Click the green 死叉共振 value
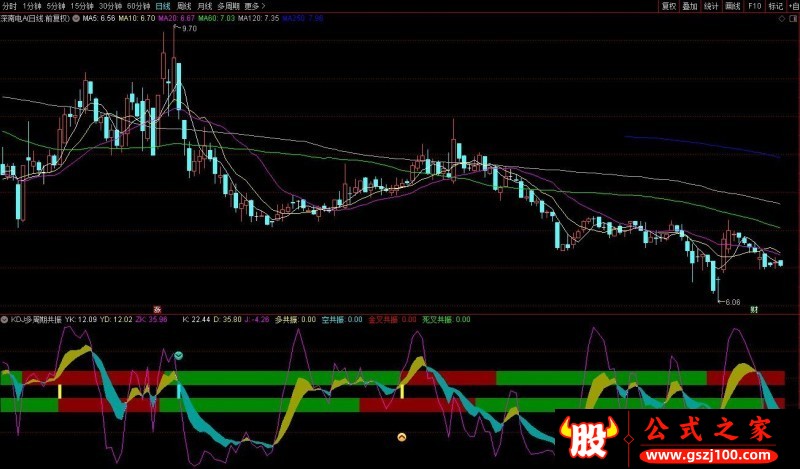Screen dimensions: 800x469 click(446, 320)
